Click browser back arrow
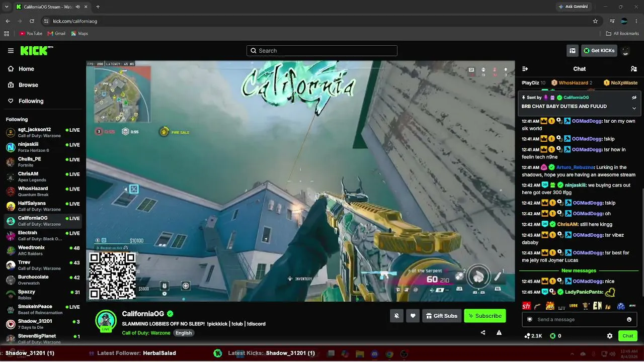Screen dimensions: 644x362 [x=8, y=21]
